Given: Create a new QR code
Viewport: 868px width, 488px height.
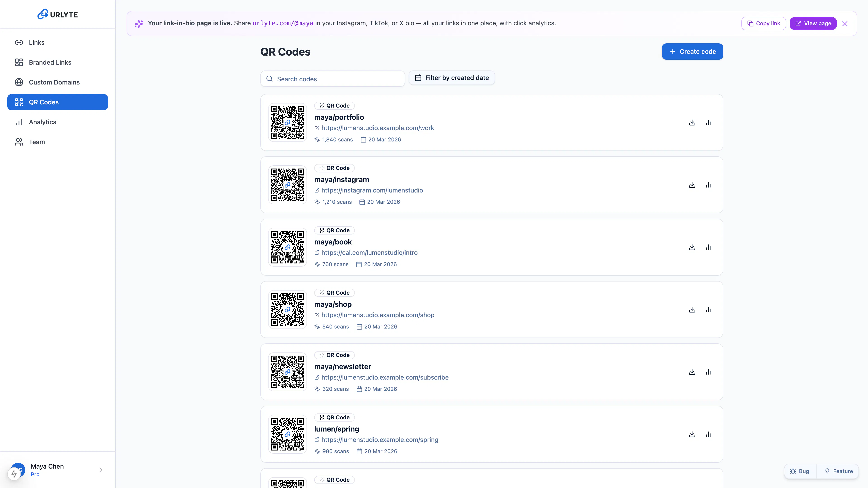Looking at the screenshot, I should (692, 52).
